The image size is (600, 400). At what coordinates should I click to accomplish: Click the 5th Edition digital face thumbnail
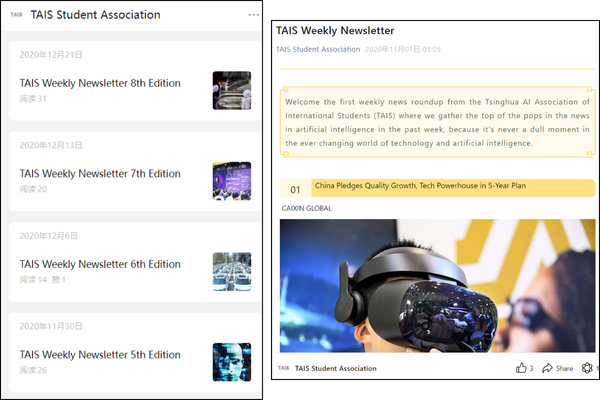[x=232, y=362]
